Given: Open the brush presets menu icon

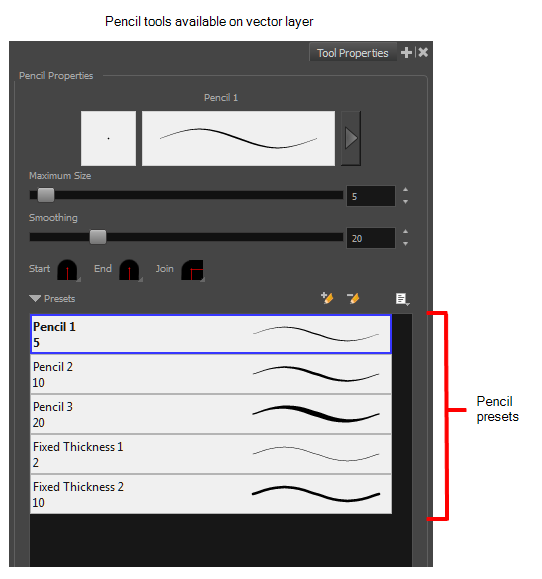Looking at the screenshot, I should [402, 299].
